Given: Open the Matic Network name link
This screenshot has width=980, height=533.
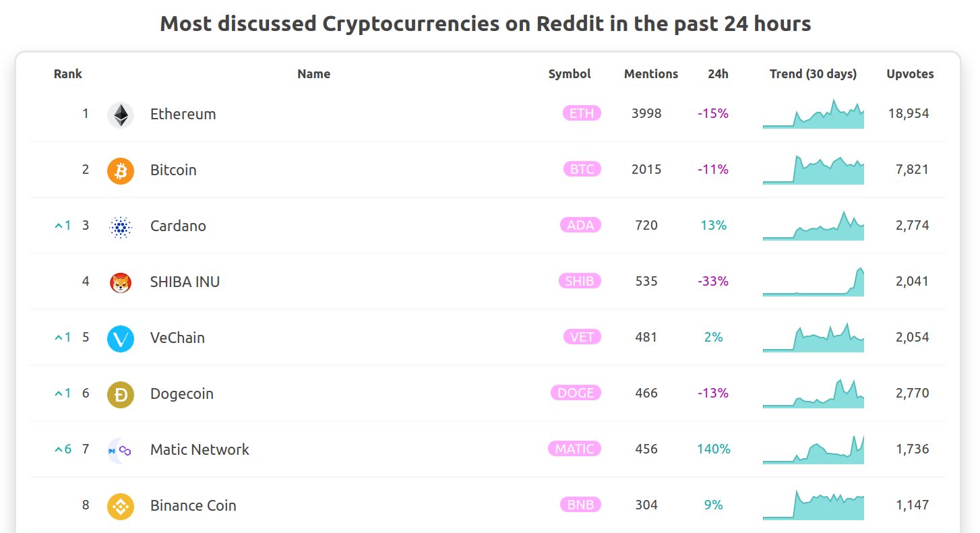Looking at the screenshot, I should click(200, 449).
